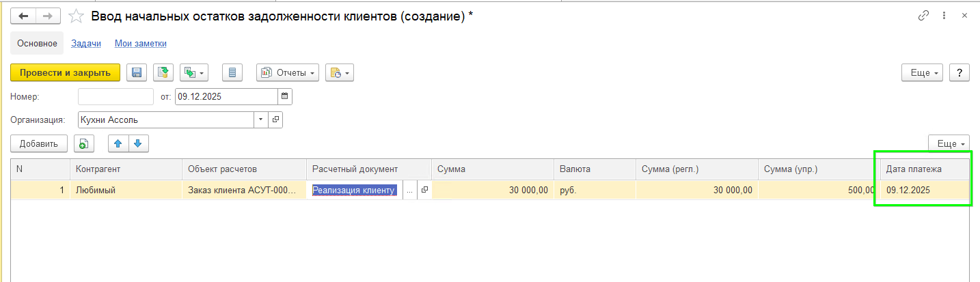
Task: Open the Еще menu above the table
Action: coord(949,143)
